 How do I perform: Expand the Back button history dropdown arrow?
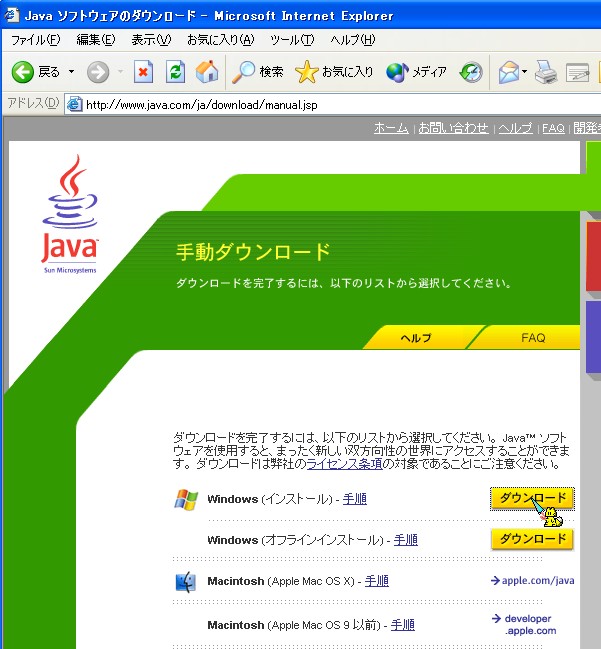tap(71, 72)
